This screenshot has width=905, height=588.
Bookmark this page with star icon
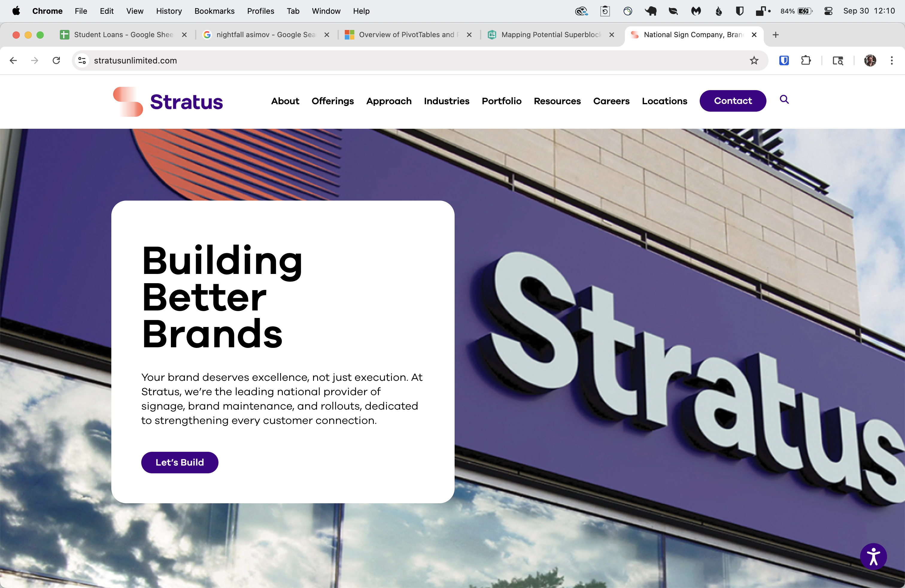coord(754,60)
